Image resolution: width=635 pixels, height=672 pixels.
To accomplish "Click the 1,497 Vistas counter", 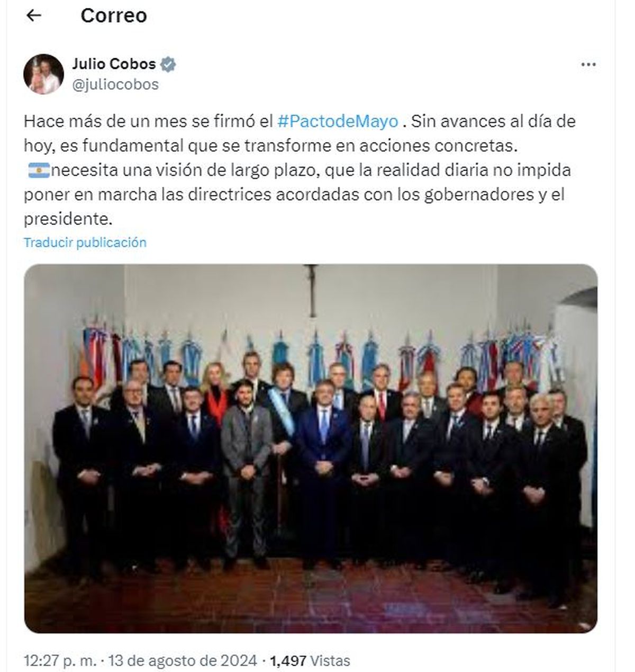I will [x=310, y=660].
